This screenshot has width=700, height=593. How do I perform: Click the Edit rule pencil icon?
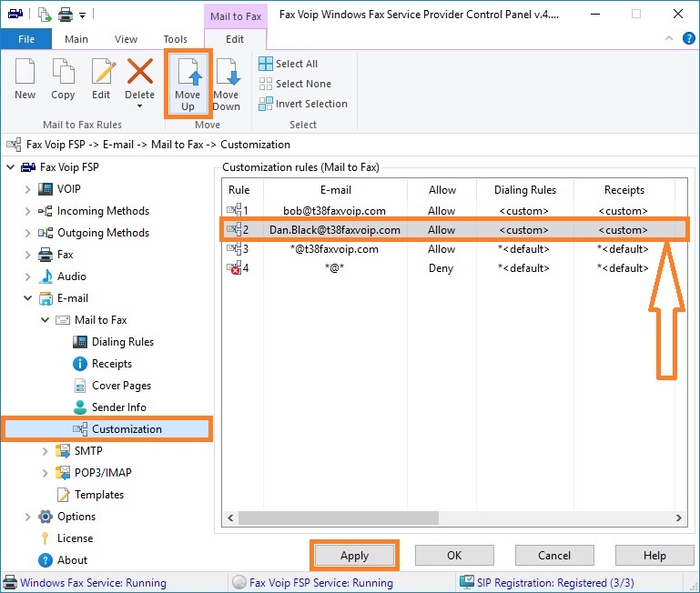pos(102,71)
